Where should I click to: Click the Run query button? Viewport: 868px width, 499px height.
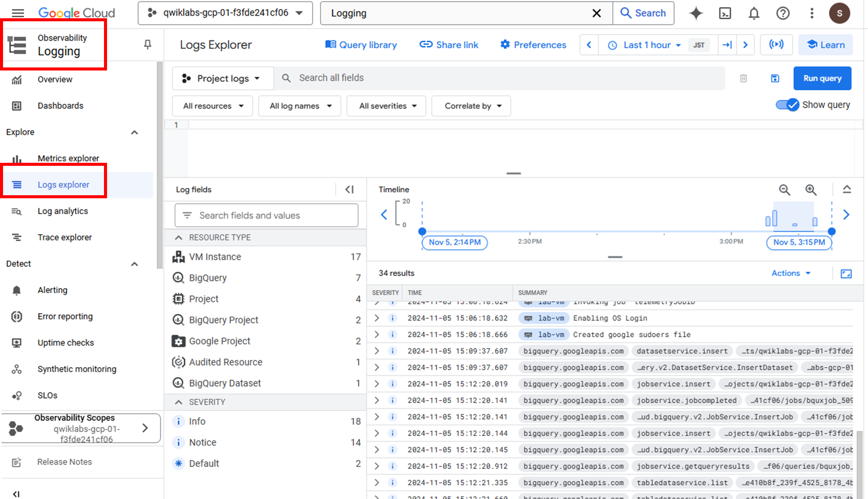(x=822, y=78)
